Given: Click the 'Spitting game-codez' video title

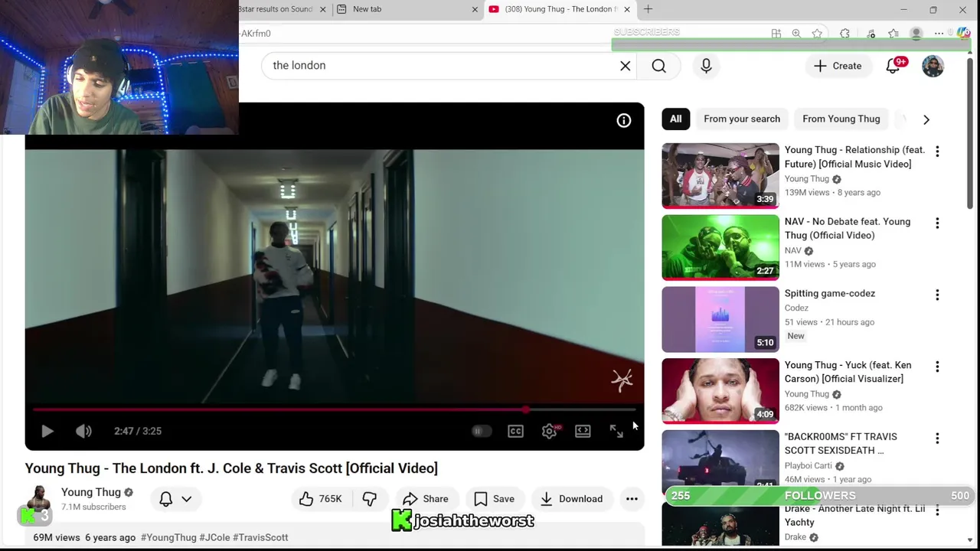Looking at the screenshot, I should (x=830, y=293).
